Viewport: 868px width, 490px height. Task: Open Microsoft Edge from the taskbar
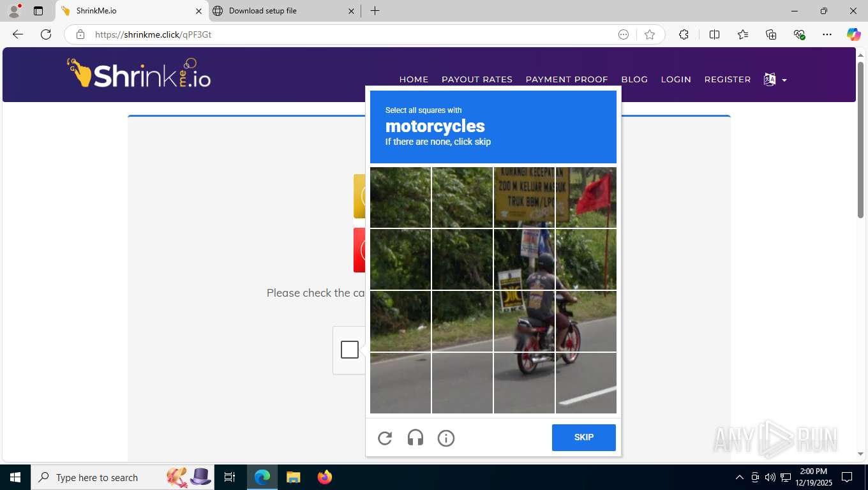[262, 477]
